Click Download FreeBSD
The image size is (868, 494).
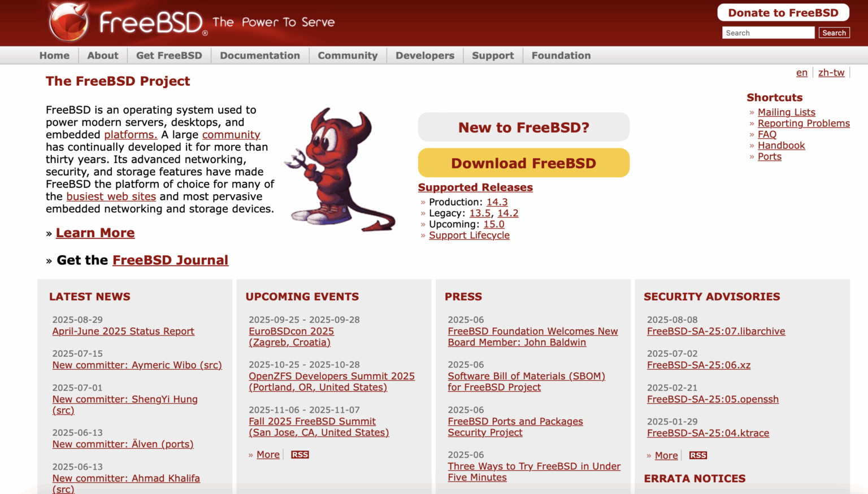(523, 163)
